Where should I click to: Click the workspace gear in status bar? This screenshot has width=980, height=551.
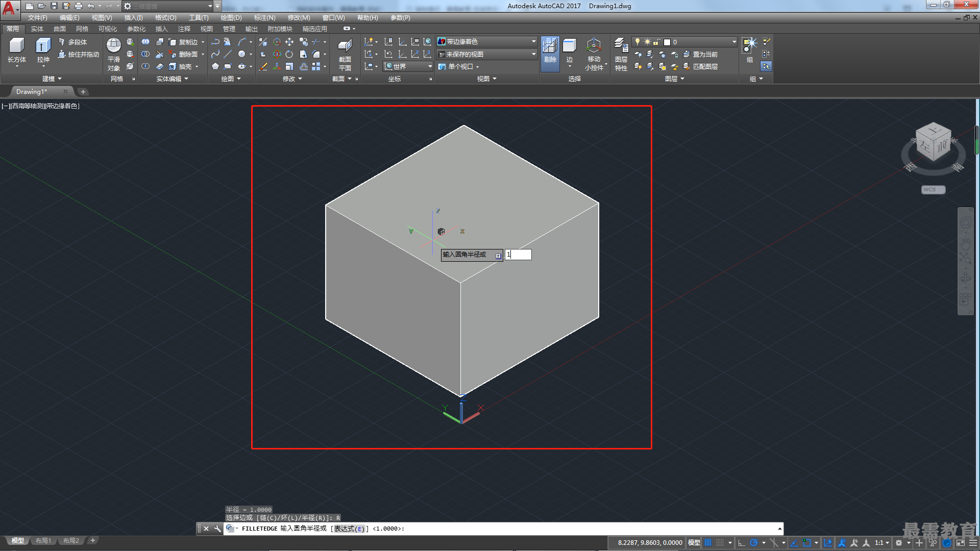tap(899, 543)
